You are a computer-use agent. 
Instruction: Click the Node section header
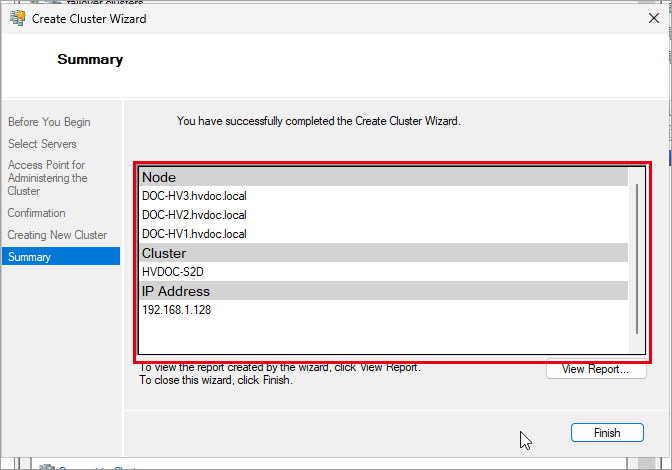point(384,177)
